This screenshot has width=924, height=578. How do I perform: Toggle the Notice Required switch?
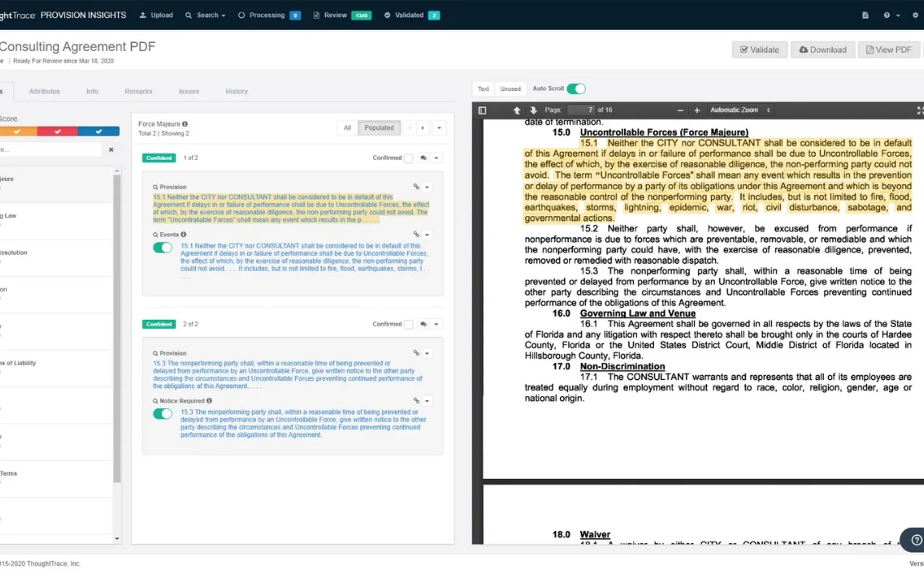click(x=162, y=414)
